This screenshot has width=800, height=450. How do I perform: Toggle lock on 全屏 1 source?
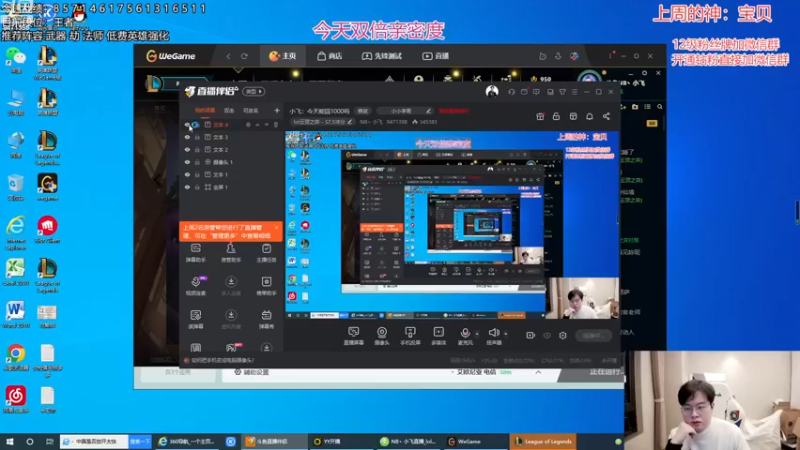point(197,187)
